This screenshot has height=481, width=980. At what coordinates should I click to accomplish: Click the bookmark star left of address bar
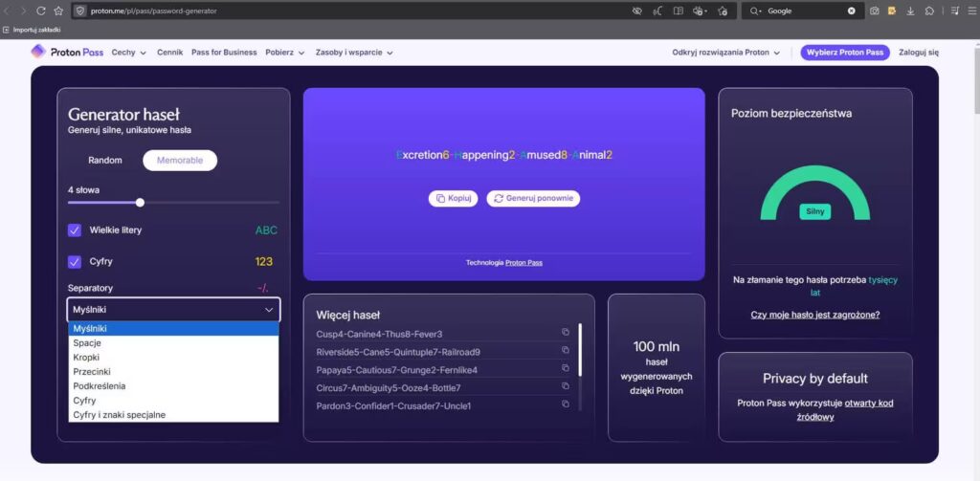click(x=58, y=11)
